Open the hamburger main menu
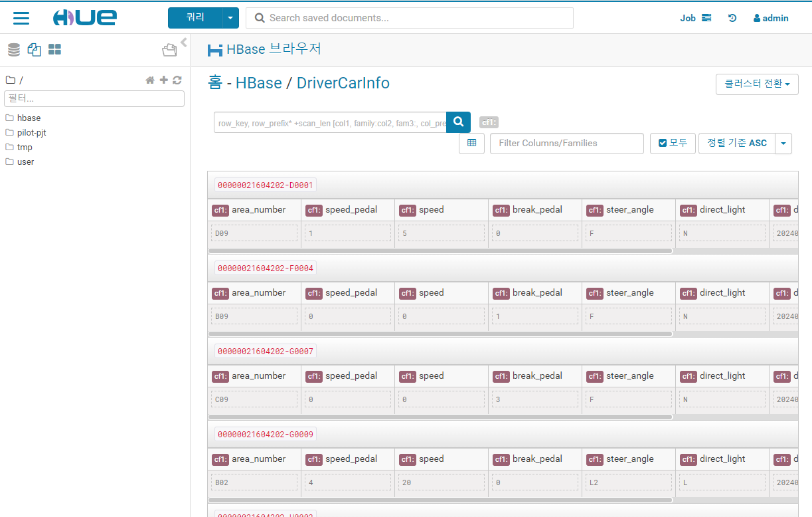Screen dimensions: 812x517 coord(21,18)
